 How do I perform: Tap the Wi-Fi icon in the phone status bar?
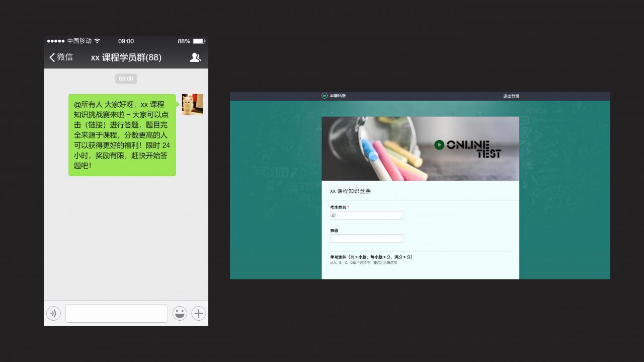(97, 41)
